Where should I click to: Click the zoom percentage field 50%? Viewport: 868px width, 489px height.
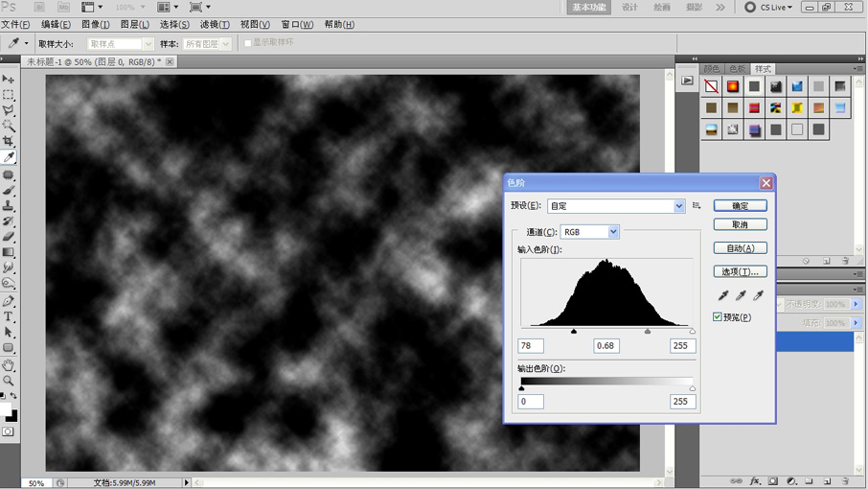click(x=36, y=483)
